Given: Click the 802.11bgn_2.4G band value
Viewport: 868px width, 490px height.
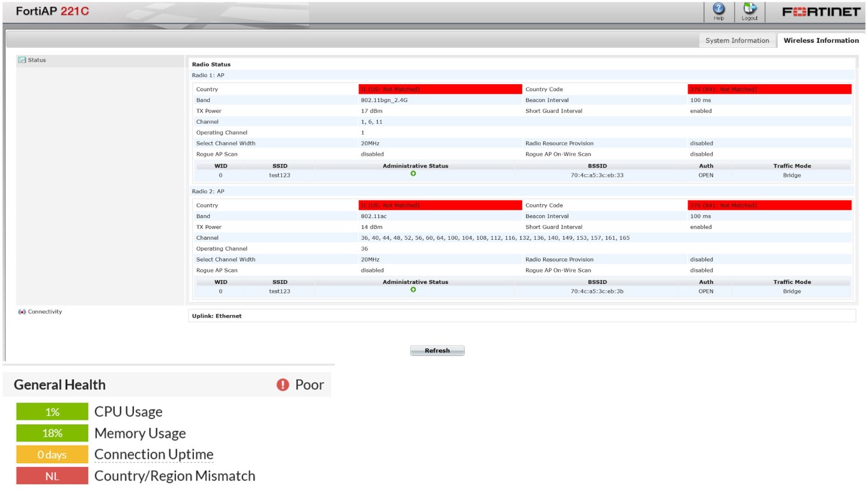Looking at the screenshot, I should coord(383,100).
